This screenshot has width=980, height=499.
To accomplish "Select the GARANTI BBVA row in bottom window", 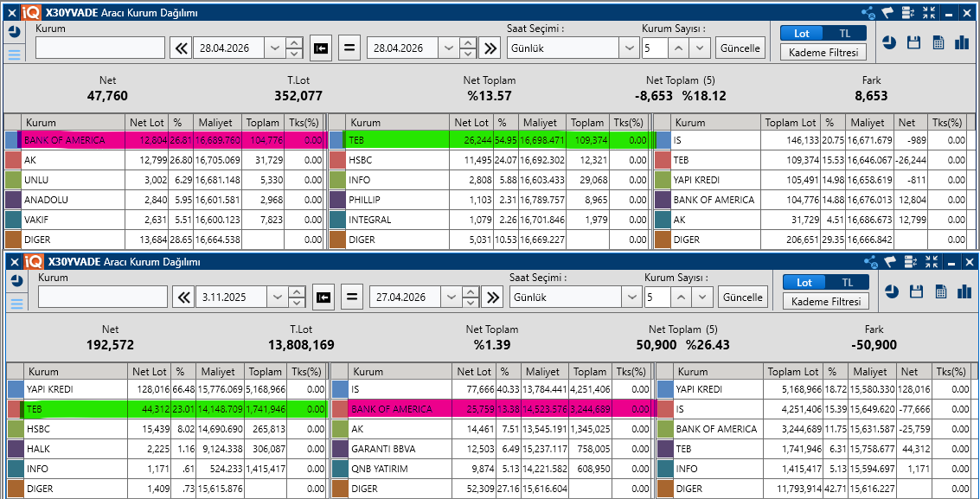I will point(492,449).
